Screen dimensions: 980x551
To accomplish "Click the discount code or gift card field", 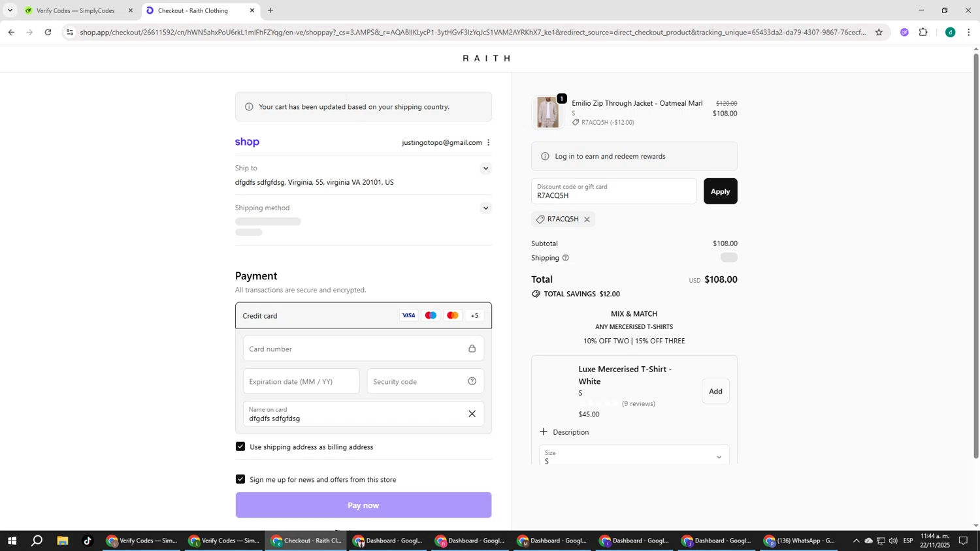I will (x=613, y=191).
